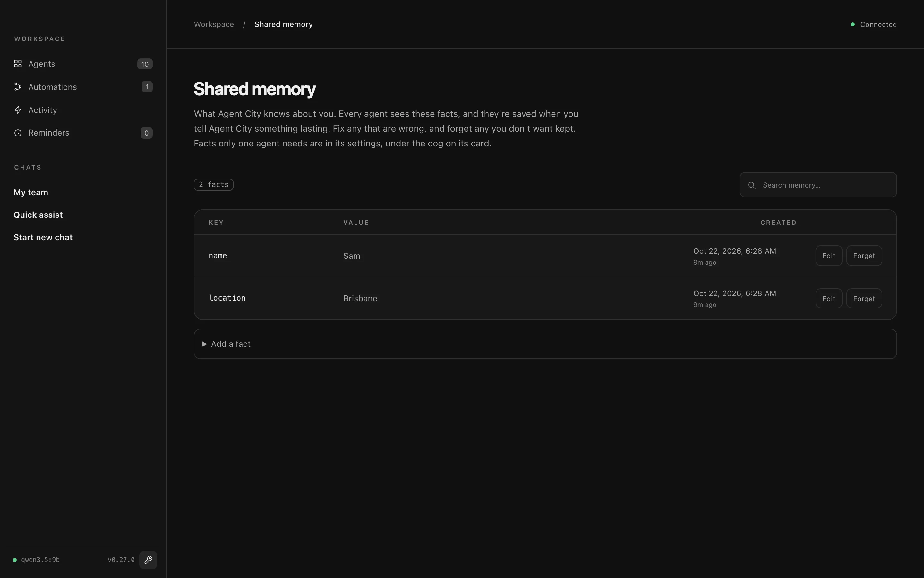Click the CREATED column header
This screenshot has width=924, height=578.
click(778, 223)
